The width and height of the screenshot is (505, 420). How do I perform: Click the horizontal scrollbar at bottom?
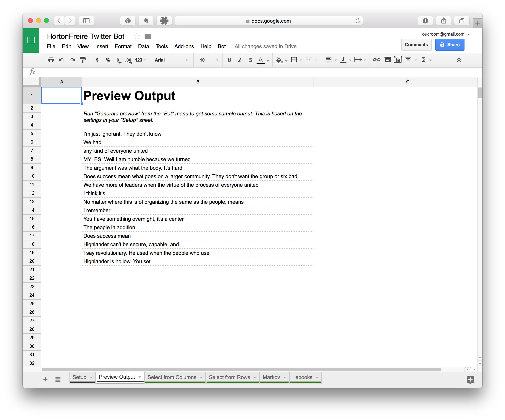(241, 370)
